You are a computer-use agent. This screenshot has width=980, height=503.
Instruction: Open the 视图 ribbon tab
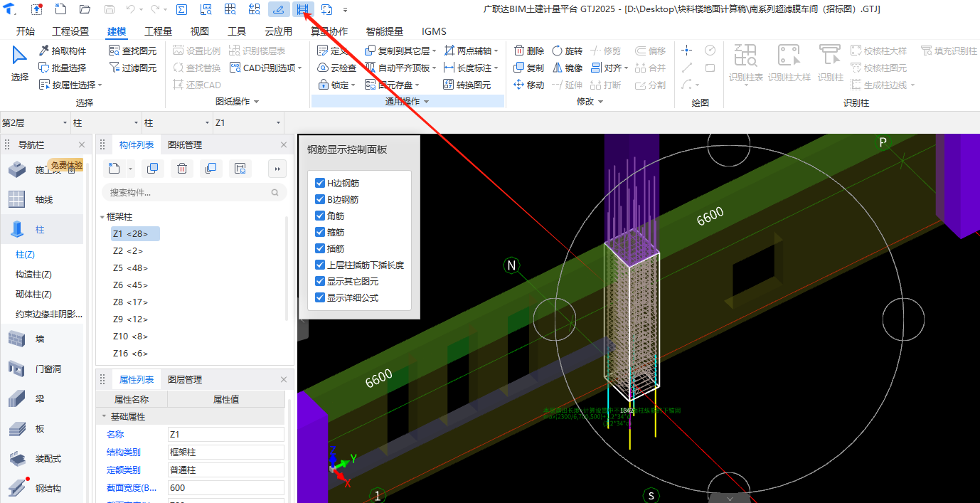(x=200, y=31)
